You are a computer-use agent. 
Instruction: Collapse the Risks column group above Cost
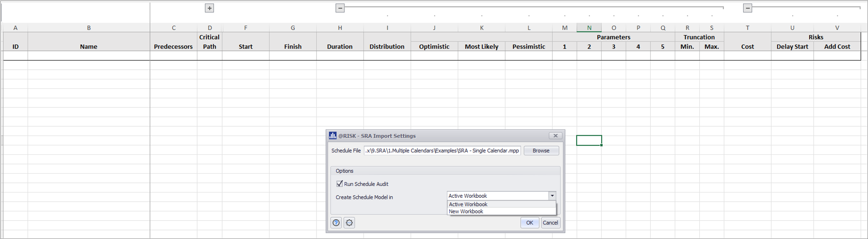pyautogui.click(x=747, y=8)
